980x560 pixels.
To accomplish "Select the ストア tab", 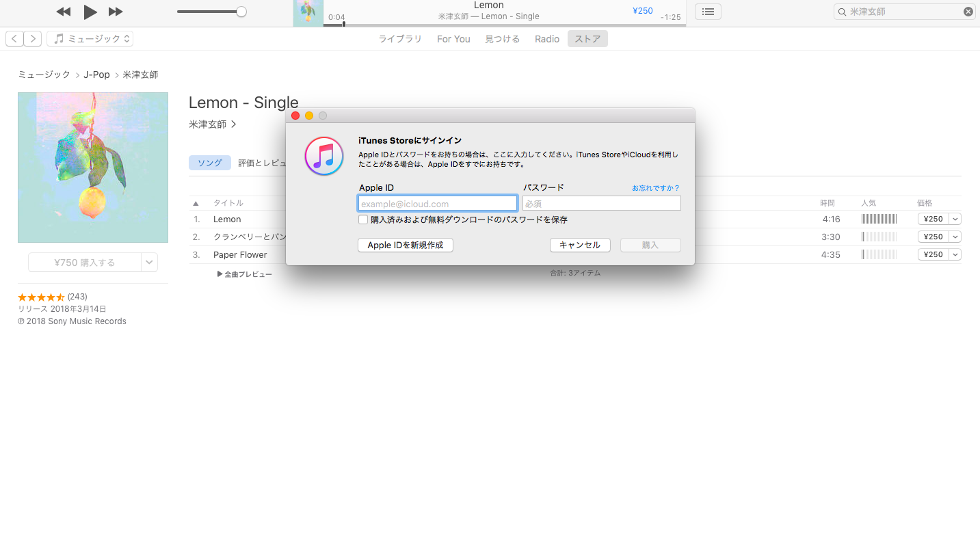I will 587,39.
